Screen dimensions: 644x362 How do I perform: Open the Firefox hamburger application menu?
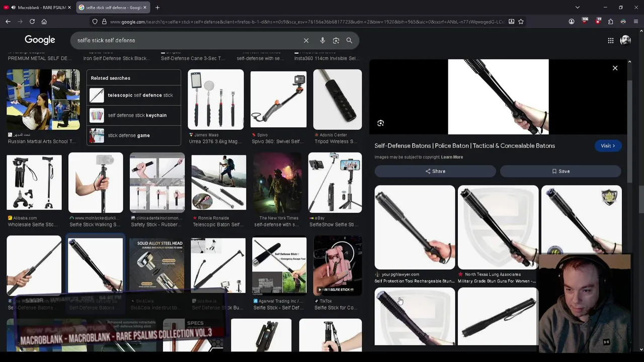pyautogui.click(x=636, y=22)
